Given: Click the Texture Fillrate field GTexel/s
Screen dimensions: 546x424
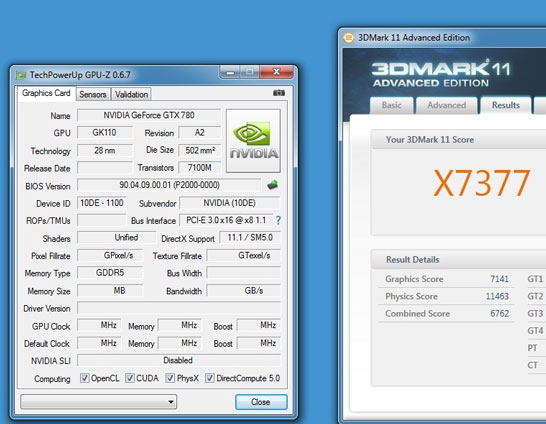Looking at the screenshot, I should [243, 256].
